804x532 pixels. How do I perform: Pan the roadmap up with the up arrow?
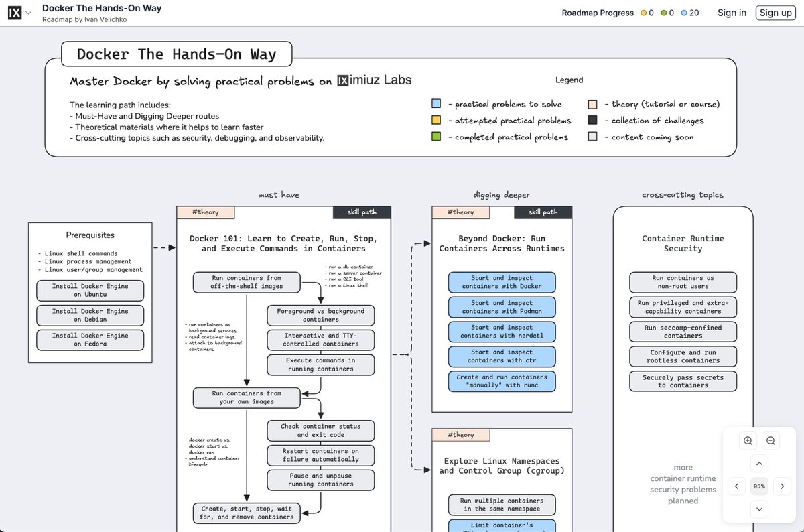click(x=759, y=463)
